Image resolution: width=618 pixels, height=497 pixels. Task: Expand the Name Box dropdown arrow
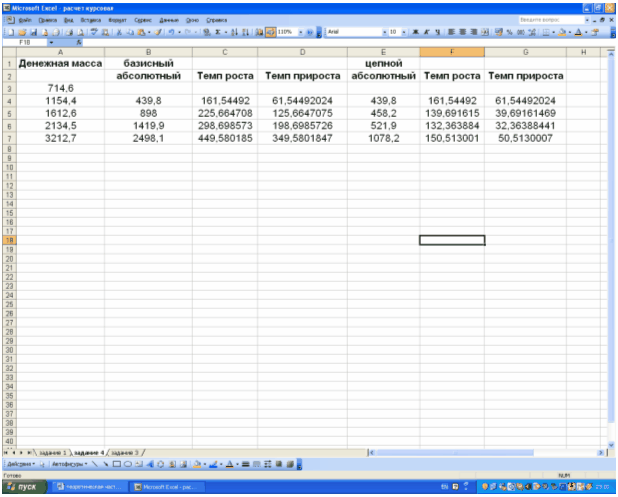click(x=51, y=42)
